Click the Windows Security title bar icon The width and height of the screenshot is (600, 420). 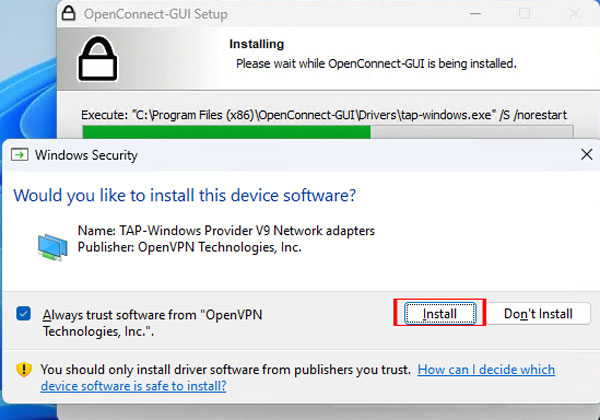point(19,155)
